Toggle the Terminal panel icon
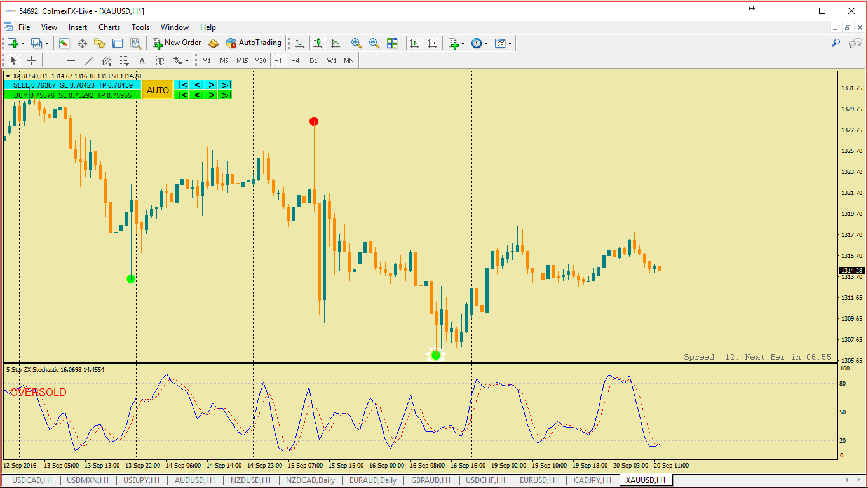 pyautogui.click(x=118, y=43)
